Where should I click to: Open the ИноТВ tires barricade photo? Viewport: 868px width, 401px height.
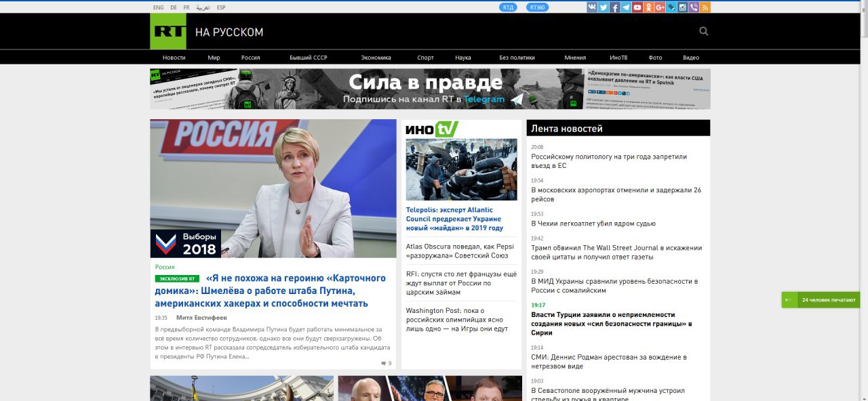point(461,169)
